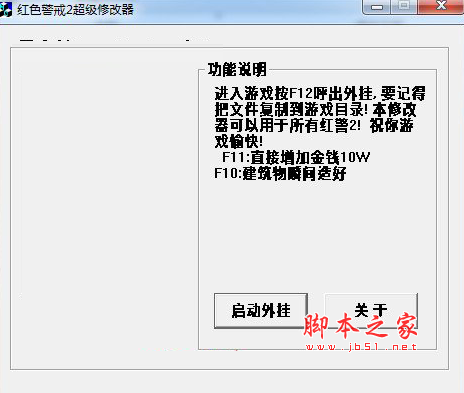Screen dimensions: 464x393
Task: Click the 启动外挂 button
Action: pos(261,311)
